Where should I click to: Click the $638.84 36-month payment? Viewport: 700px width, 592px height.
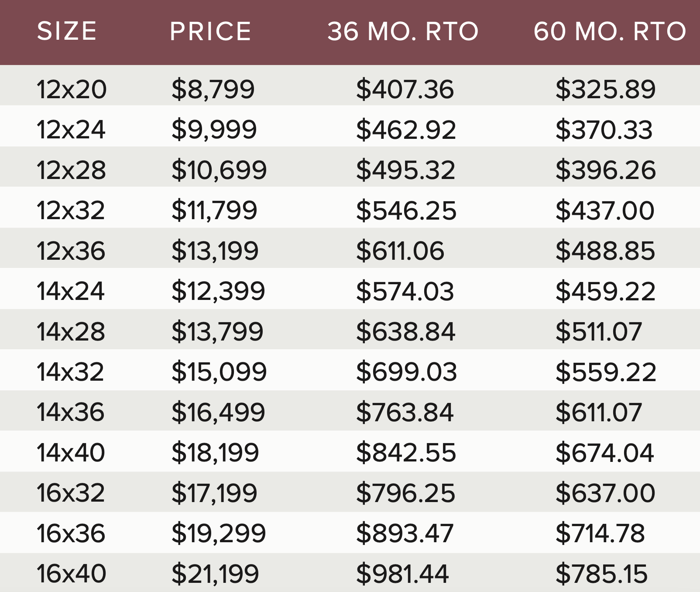[x=405, y=331]
